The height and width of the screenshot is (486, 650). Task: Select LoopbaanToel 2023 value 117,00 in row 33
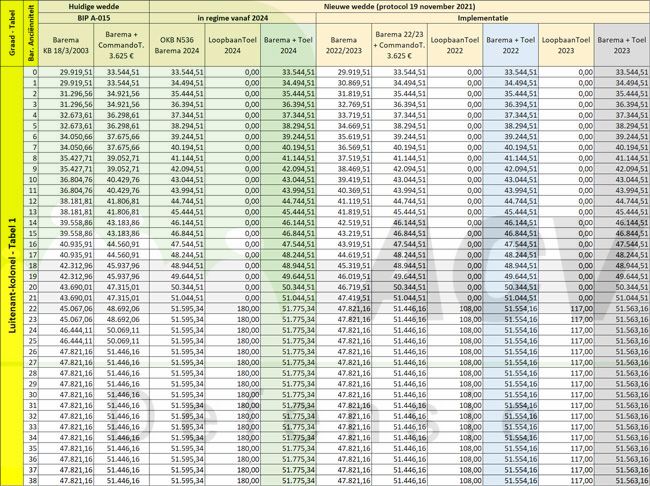pyautogui.click(x=566, y=427)
